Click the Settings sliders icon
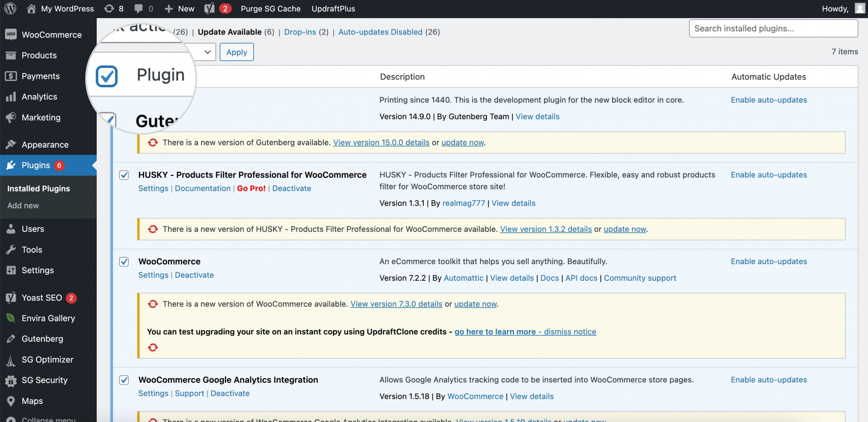This screenshot has height=422, width=868. 11,270
